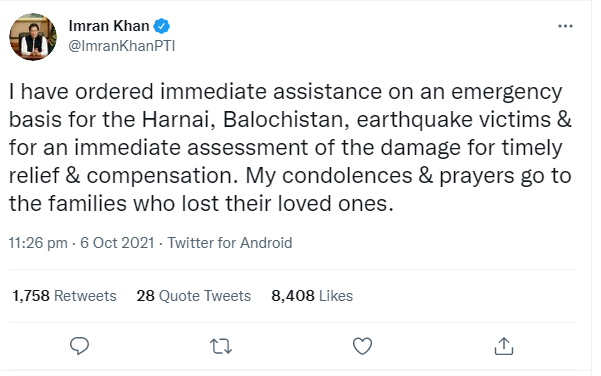The height and width of the screenshot is (376, 601).
Task: Click the 6 Oct 2021 date
Action: point(117,243)
